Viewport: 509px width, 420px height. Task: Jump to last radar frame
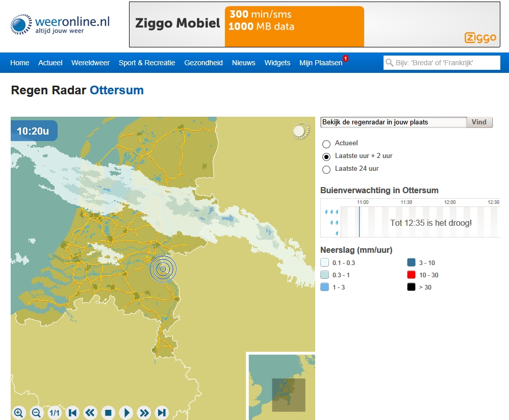pos(162,412)
